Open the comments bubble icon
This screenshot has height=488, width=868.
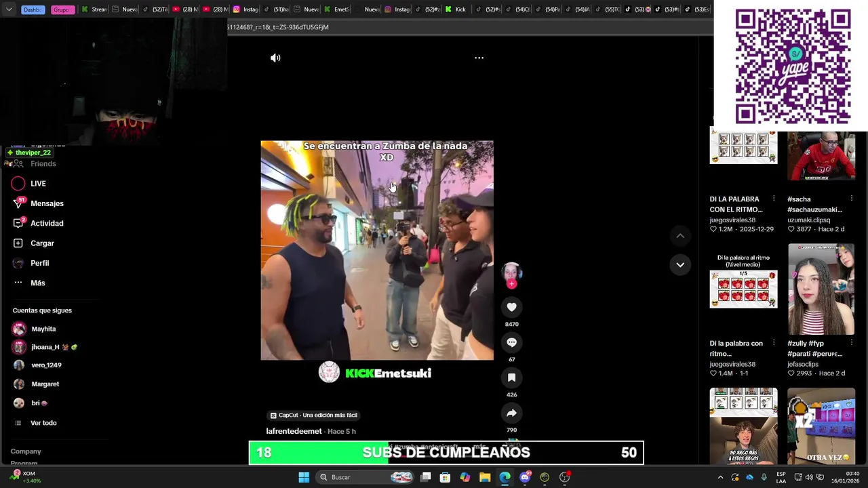(511, 342)
